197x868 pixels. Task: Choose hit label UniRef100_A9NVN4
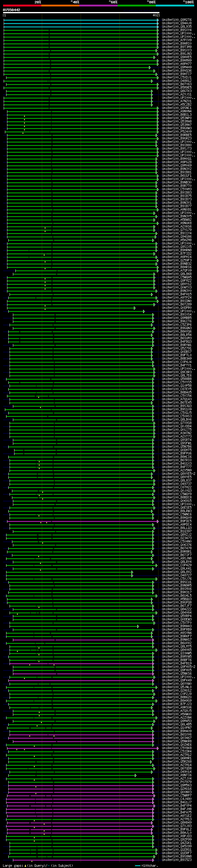177,111
